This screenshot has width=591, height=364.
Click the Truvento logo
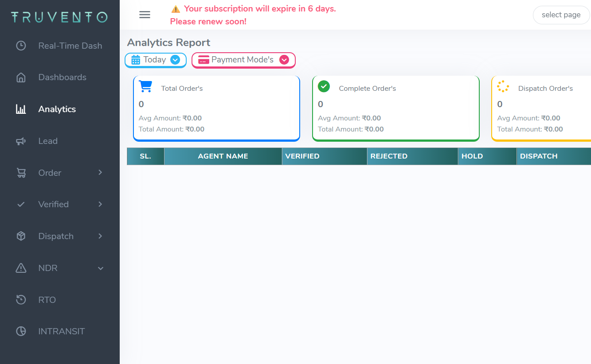(x=59, y=17)
